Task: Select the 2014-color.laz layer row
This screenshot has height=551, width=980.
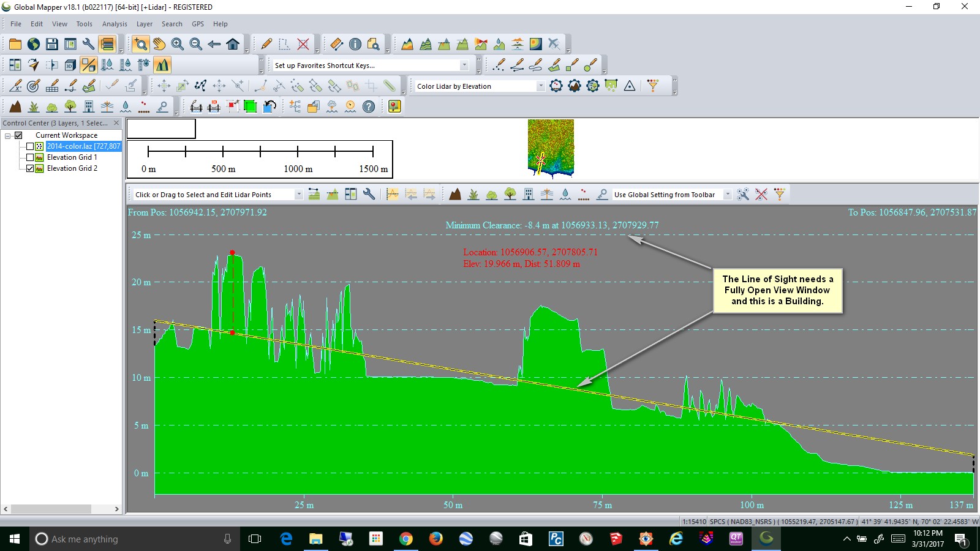Action: pos(83,146)
